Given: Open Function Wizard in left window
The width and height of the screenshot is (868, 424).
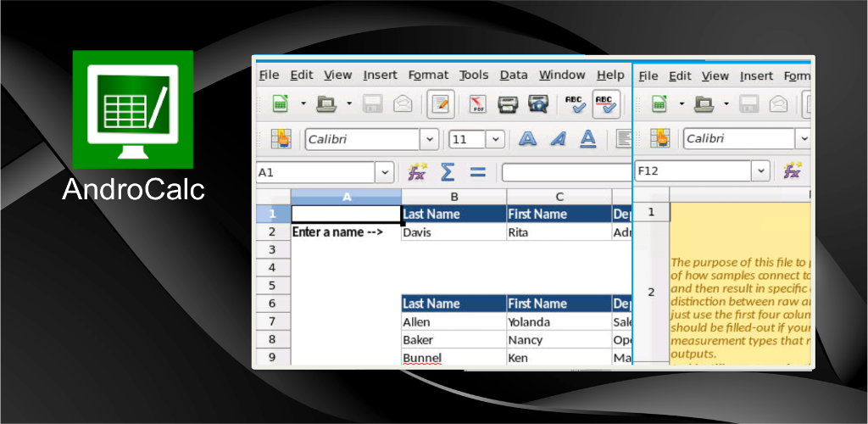Looking at the screenshot, I should (x=417, y=172).
